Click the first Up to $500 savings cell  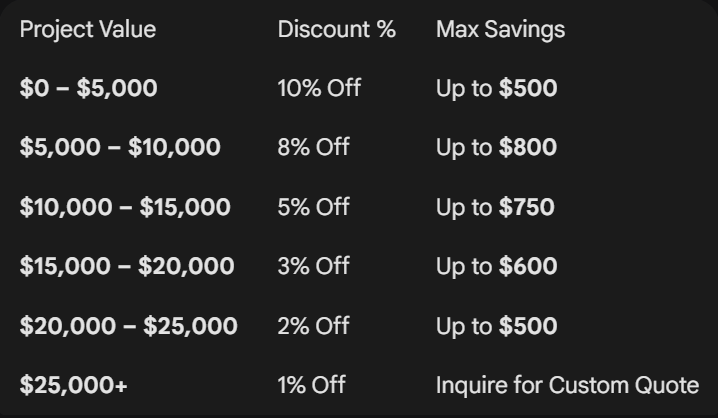(x=496, y=89)
